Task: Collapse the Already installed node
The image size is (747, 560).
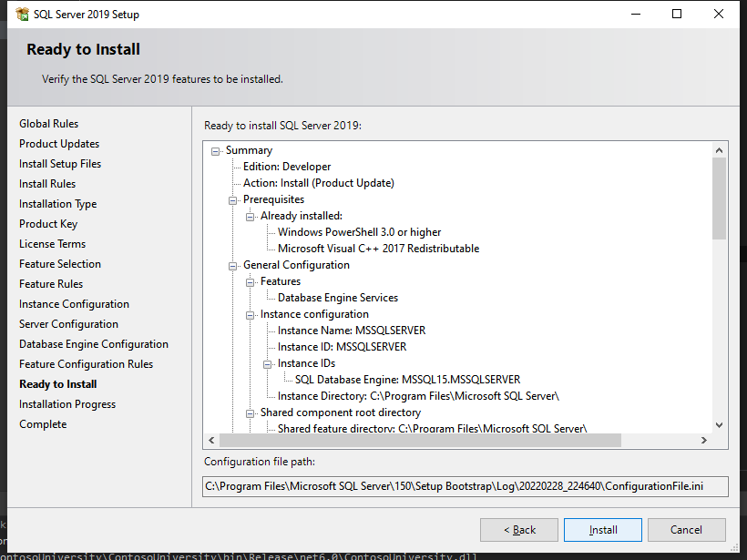Action: (x=251, y=216)
